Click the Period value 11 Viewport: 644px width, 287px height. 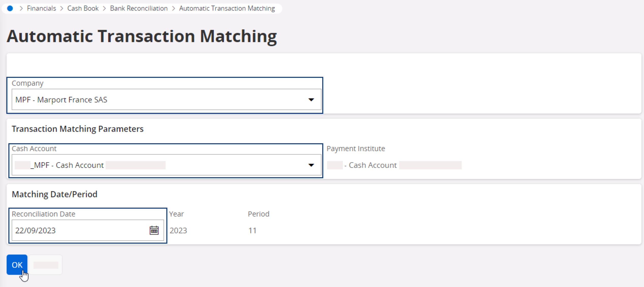click(252, 230)
